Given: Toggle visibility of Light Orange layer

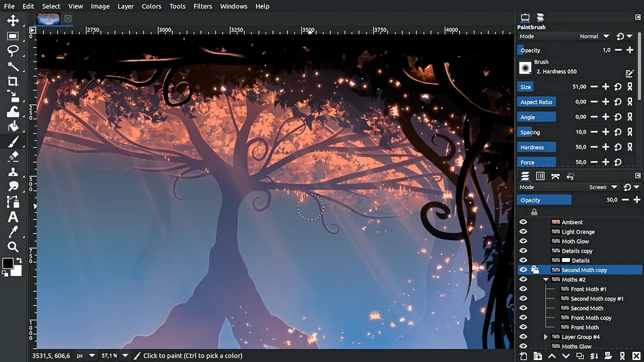Looking at the screenshot, I should point(523,232).
